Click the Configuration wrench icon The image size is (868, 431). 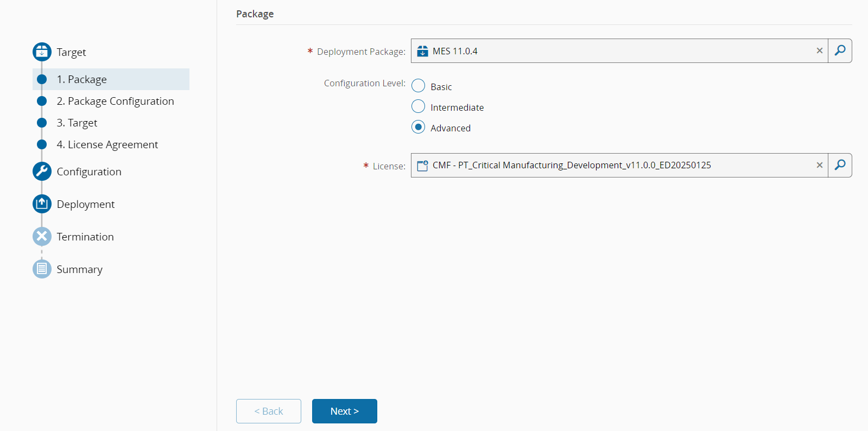[x=42, y=172]
